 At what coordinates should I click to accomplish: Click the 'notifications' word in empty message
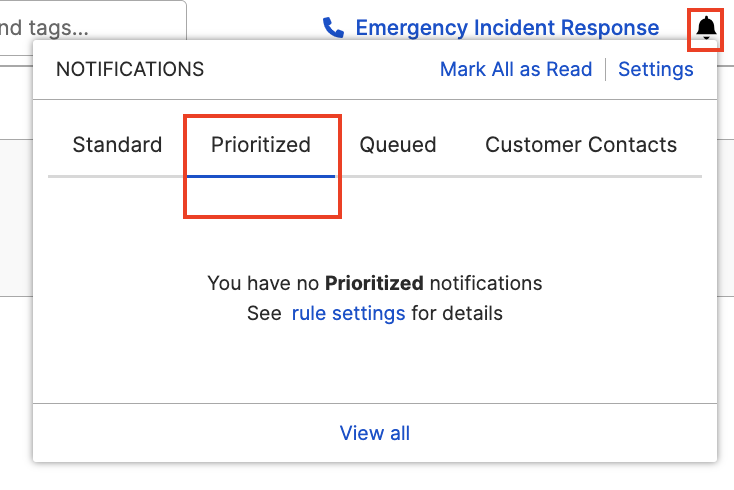(x=486, y=283)
